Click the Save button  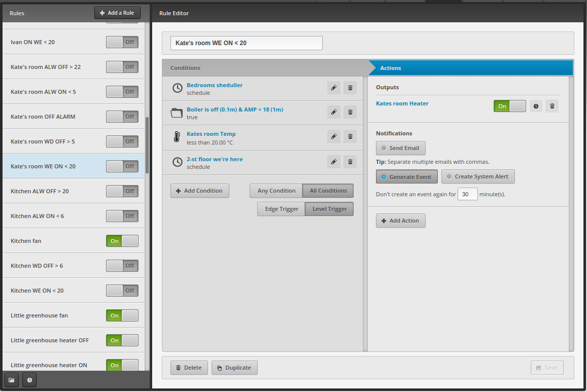[x=547, y=368]
